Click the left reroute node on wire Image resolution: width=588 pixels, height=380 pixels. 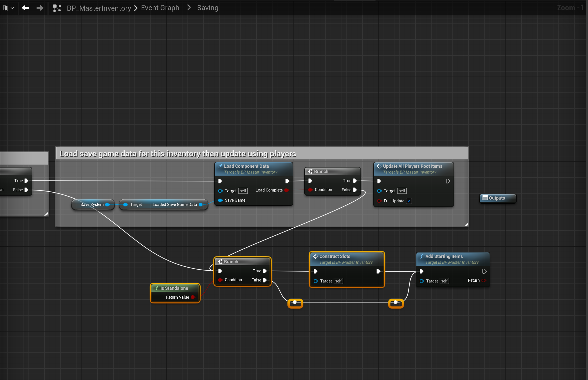tap(295, 302)
